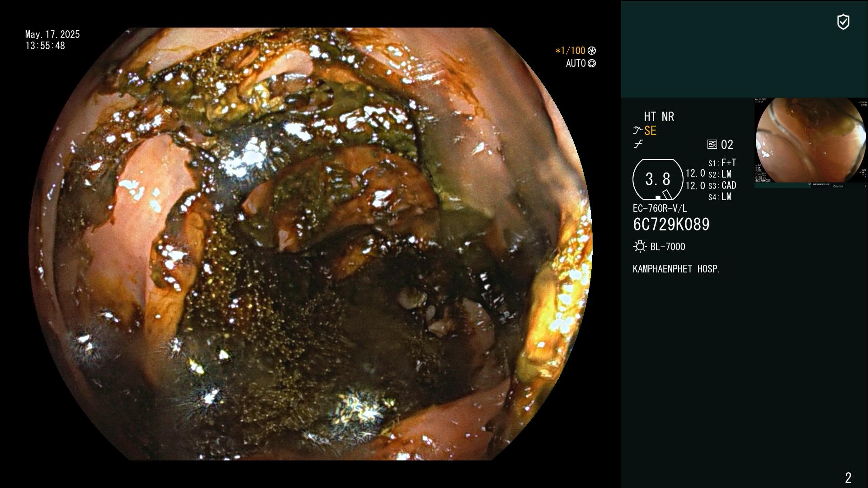
Task: Click the KAMPHAENPHET HOSP. label
Action: coord(676,269)
